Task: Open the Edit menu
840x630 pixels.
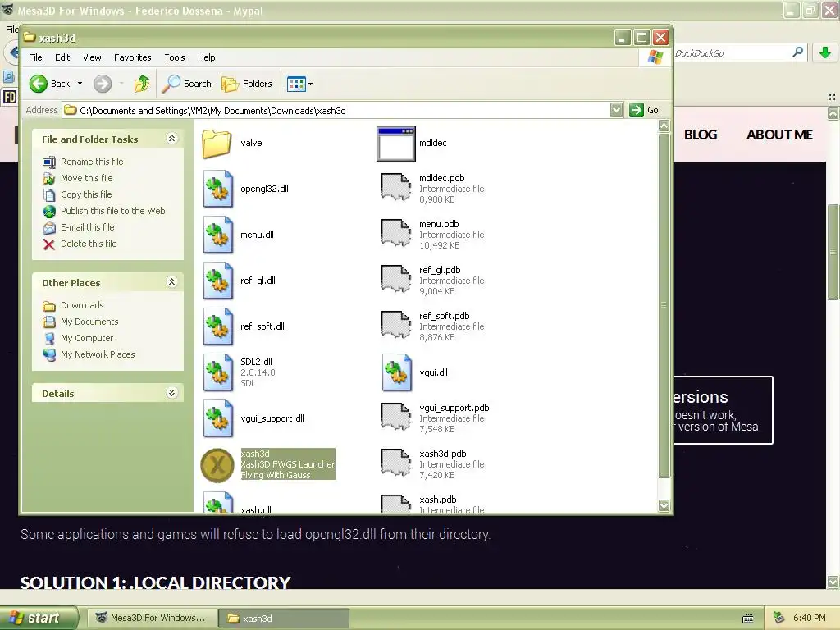Action: pyautogui.click(x=62, y=57)
